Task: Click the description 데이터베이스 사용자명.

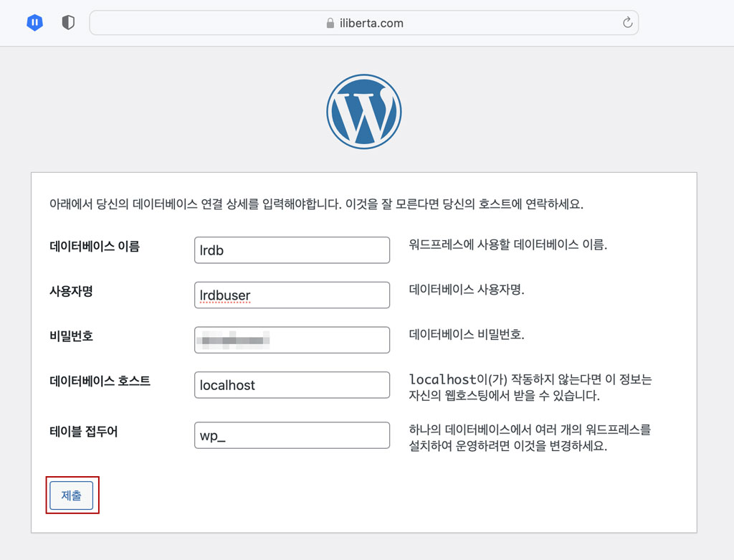Action: (467, 290)
